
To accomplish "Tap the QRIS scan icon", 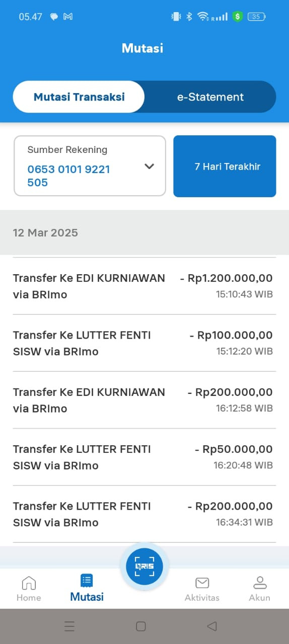I will click(144, 567).
